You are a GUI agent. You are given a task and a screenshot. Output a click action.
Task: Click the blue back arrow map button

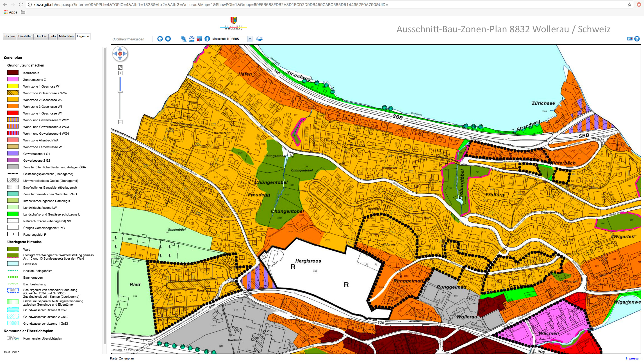point(160,39)
